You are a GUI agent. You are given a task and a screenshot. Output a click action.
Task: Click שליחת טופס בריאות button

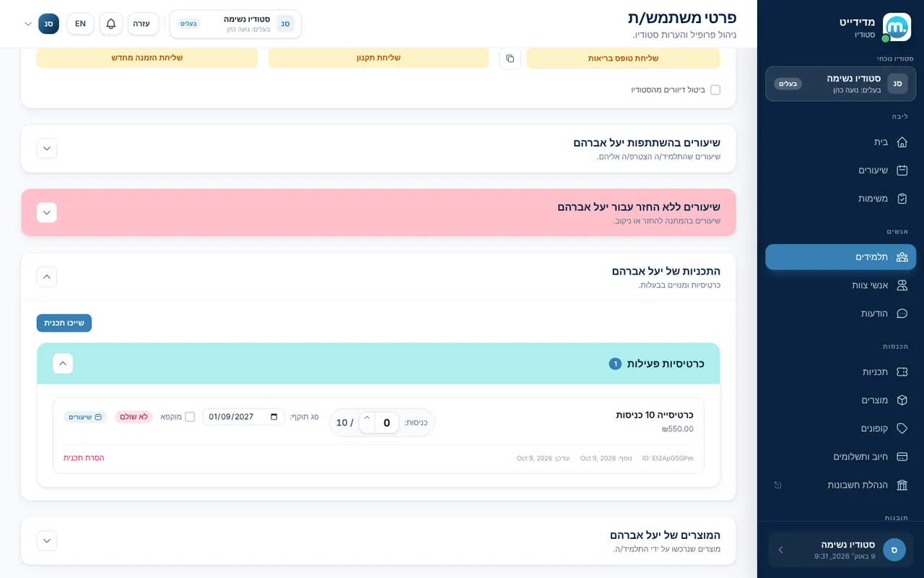pos(623,58)
